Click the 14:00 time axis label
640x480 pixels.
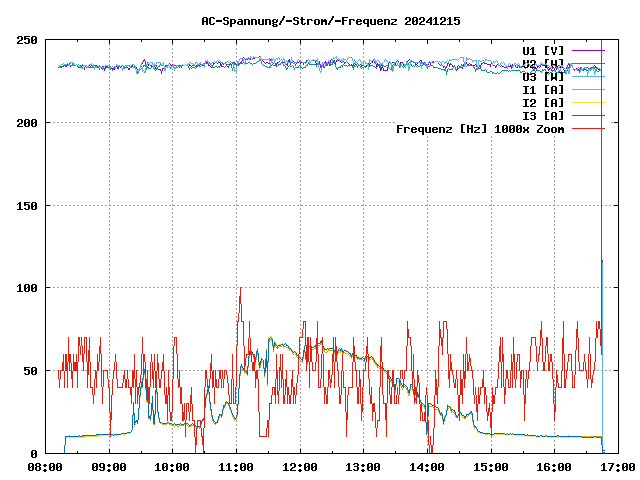pyautogui.click(x=427, y=467)
